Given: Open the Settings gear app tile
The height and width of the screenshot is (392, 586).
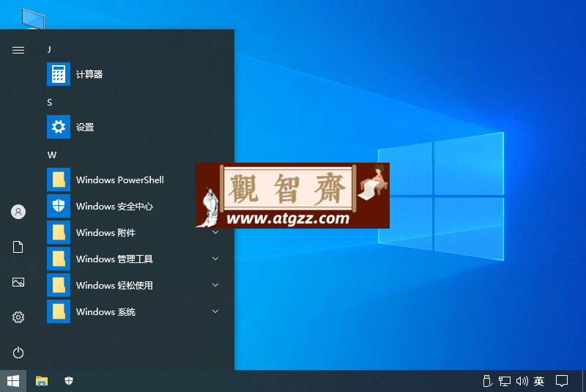Looking at the screenshot, I should (59, 127).
